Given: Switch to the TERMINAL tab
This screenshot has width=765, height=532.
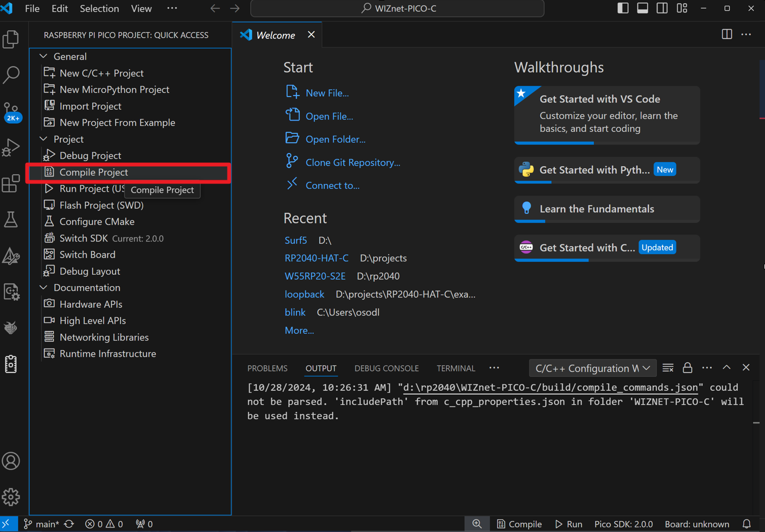Looking at the screenshot, I should point(456,368).
